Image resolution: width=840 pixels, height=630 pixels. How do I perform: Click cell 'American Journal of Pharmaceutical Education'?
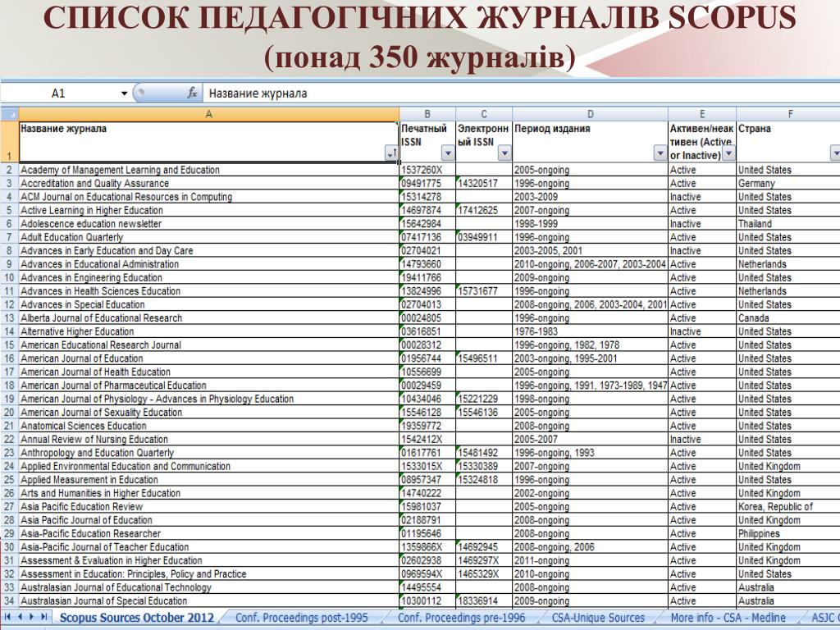coord(209,386)
